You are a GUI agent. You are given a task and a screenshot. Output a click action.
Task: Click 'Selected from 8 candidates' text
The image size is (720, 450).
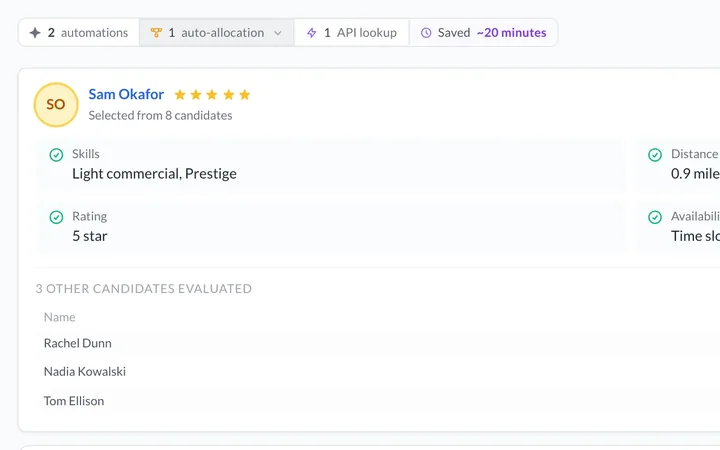160,115
